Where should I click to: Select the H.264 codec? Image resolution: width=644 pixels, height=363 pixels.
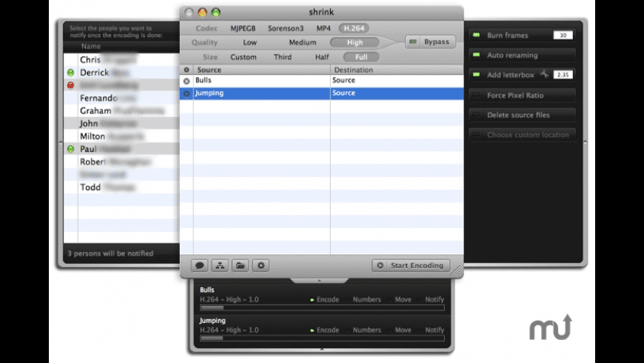point(354,28)
